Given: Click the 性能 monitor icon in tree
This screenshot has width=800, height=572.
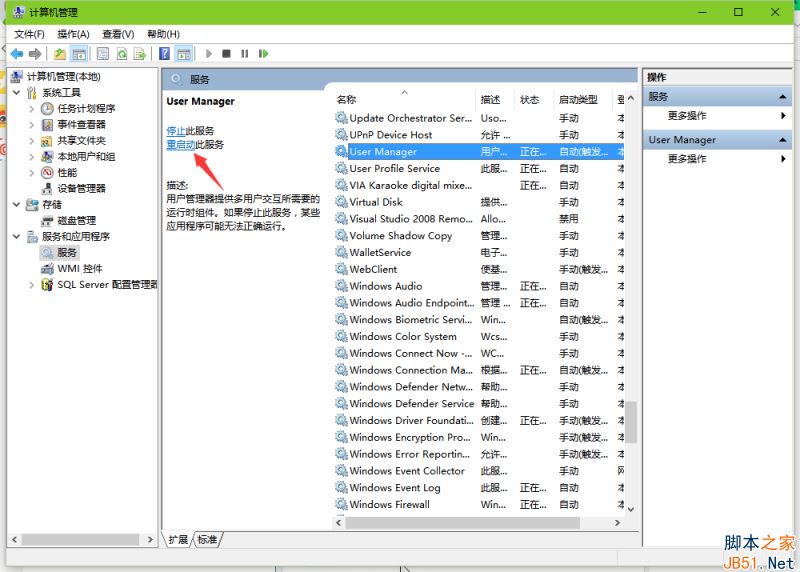Looking at the screenshot, I should [47, 172].
